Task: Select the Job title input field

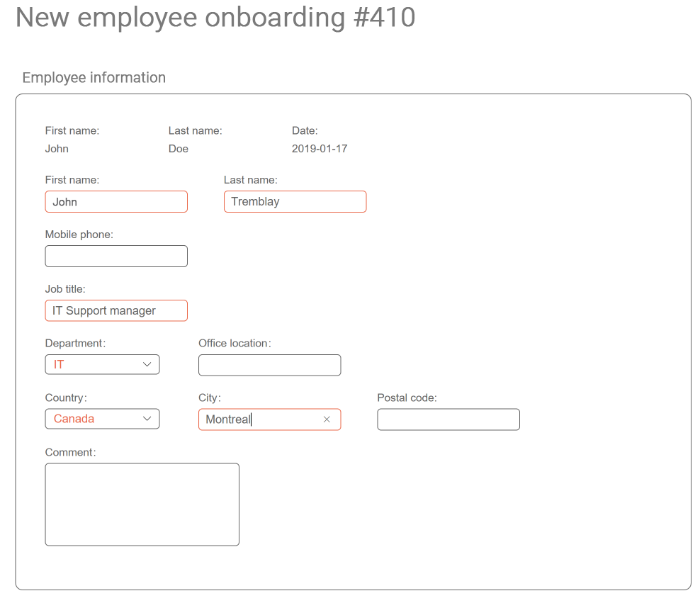Action: click(x=116, y=310)
